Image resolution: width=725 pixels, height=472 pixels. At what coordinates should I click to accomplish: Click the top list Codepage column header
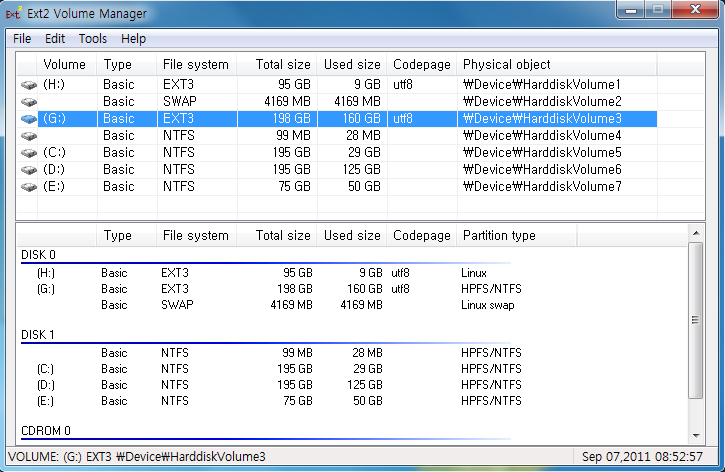(422, 64)
